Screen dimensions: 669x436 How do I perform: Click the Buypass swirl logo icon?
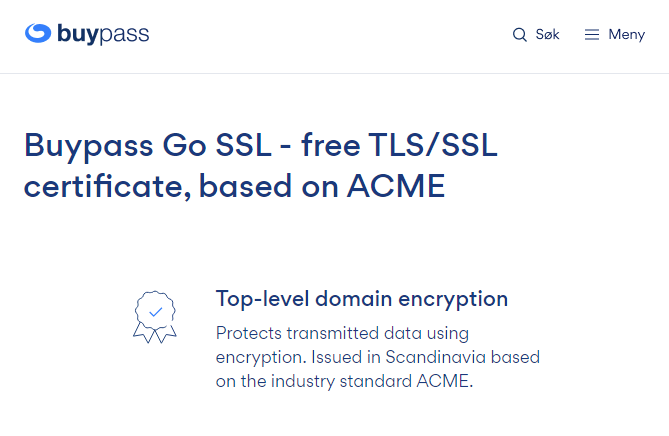click(x=38, y=33)
